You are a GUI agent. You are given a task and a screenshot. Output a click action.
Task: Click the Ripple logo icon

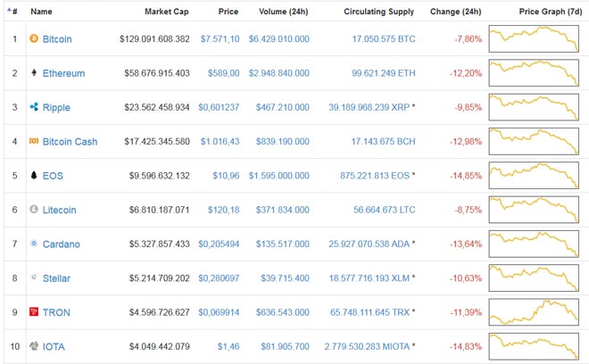coord(34,107)
